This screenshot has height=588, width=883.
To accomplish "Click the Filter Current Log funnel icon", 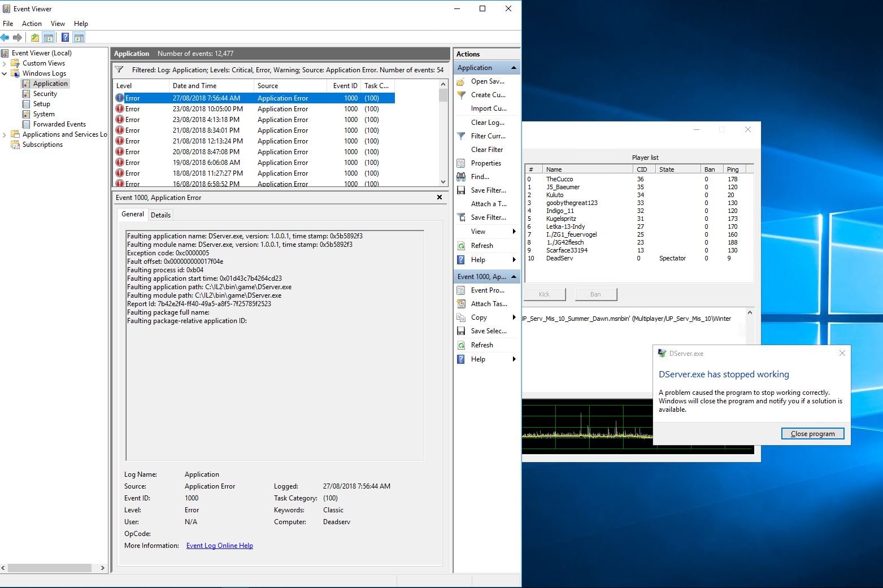I will [x=462, y=136].
